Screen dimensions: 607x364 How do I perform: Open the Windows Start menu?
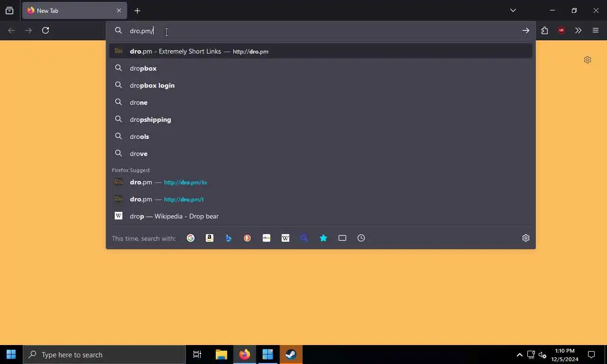11,355
